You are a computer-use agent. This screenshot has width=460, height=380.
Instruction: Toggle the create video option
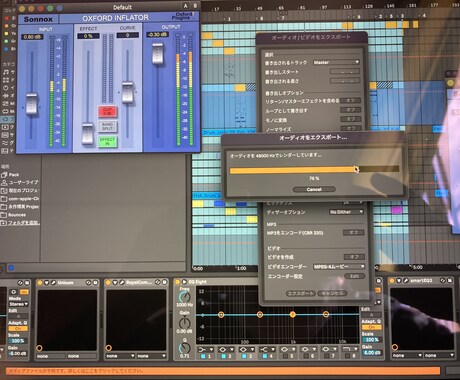(x=354, y=257)
